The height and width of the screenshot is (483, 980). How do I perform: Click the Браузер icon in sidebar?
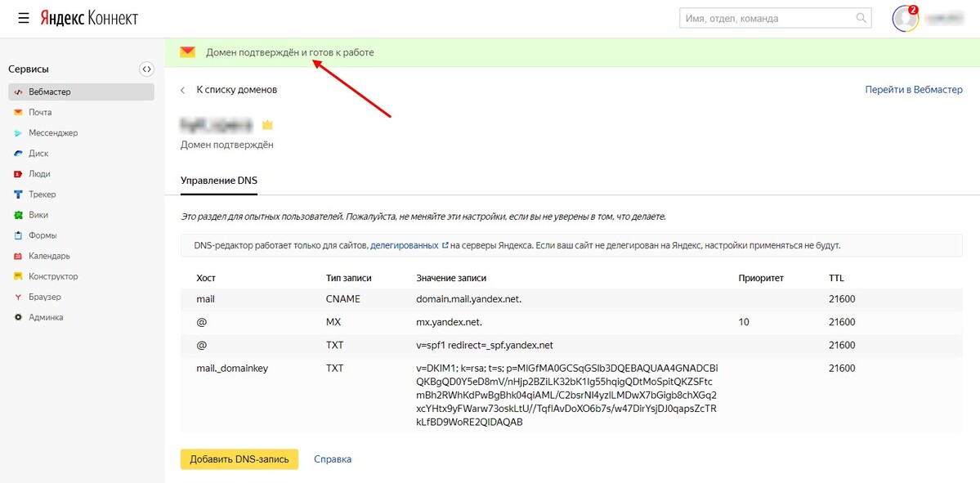tap(18, 297)
